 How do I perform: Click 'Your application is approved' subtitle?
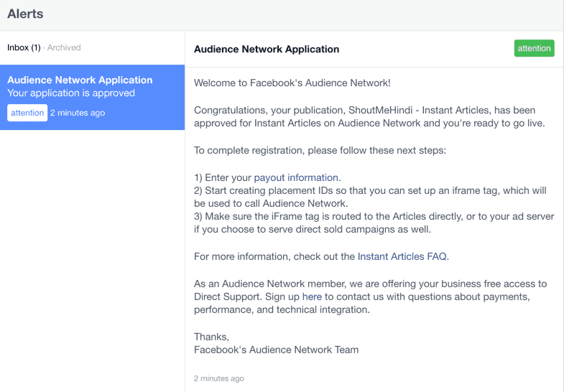(71, 93)
